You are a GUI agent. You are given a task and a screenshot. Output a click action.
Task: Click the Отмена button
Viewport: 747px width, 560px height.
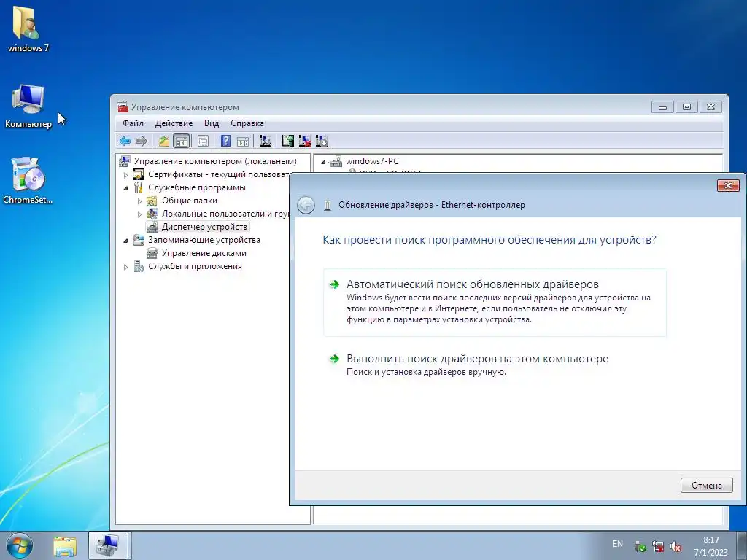[x=706, y=486]
